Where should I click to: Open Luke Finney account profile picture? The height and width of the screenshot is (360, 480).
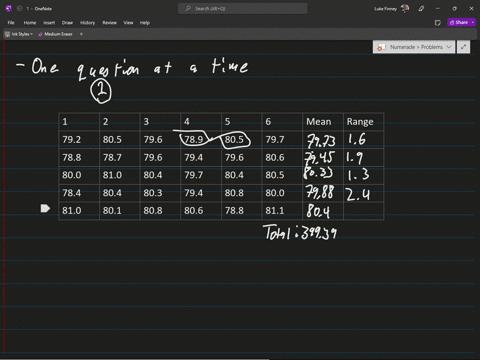[x=405, y=8]
